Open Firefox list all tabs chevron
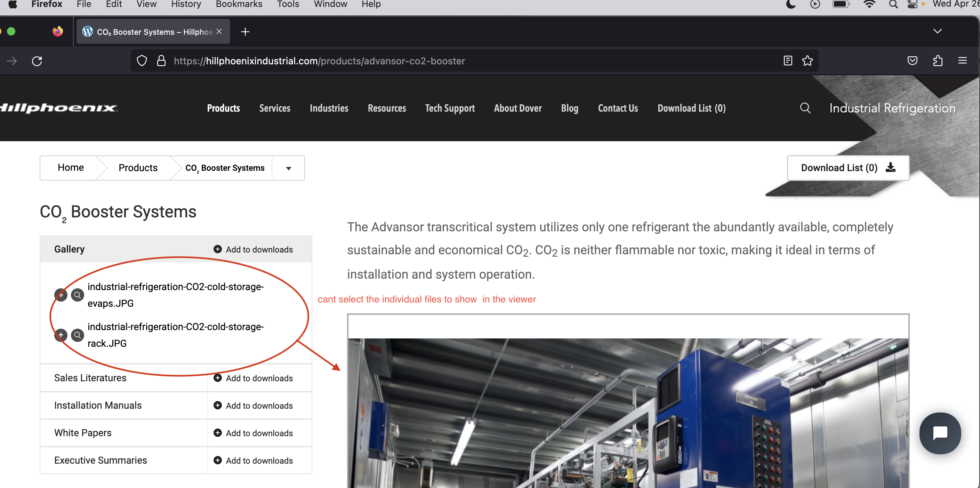The width and height of the screenshot is (980, 488). point(937,32)
